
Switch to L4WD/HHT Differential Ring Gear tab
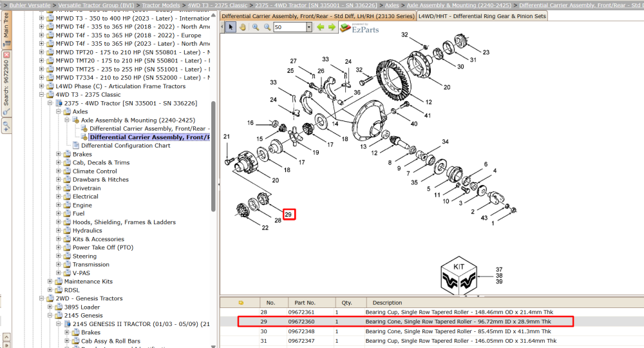tap(482, 16)
